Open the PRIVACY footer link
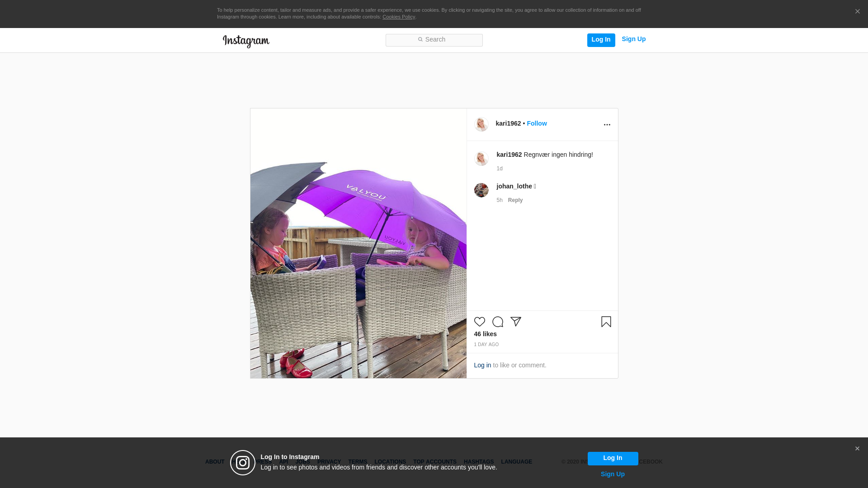This screenshot has height=488, width=868. coord(329,462)
